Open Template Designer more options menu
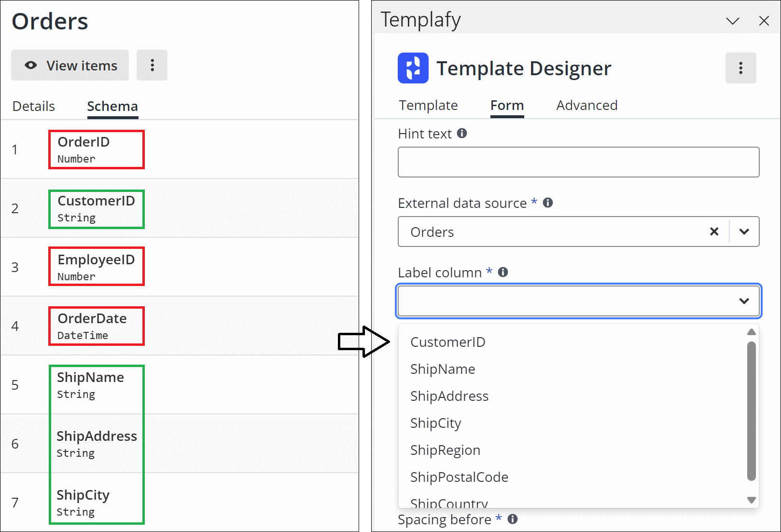The height and width of the screenshot is (532, 781). (x=740, y=68)
